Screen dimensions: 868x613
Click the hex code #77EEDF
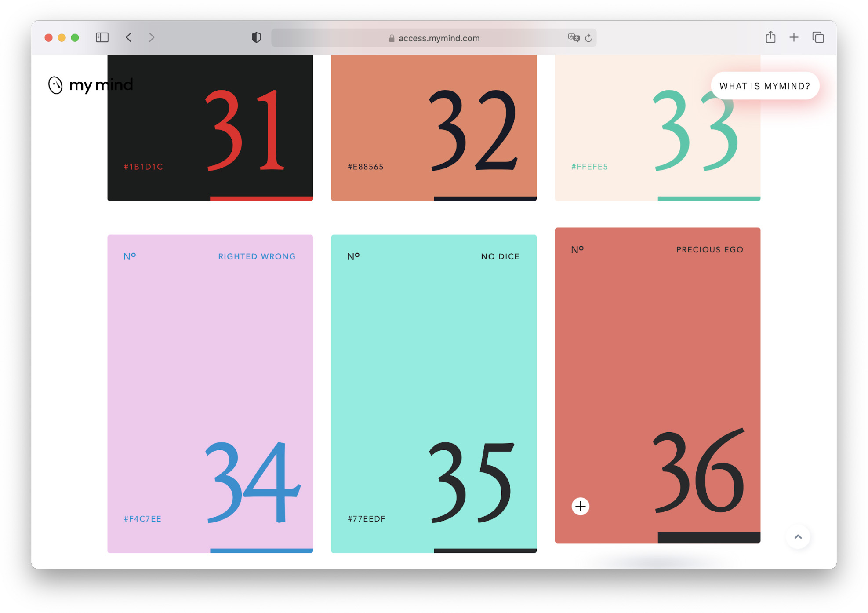tap(367, 519)
